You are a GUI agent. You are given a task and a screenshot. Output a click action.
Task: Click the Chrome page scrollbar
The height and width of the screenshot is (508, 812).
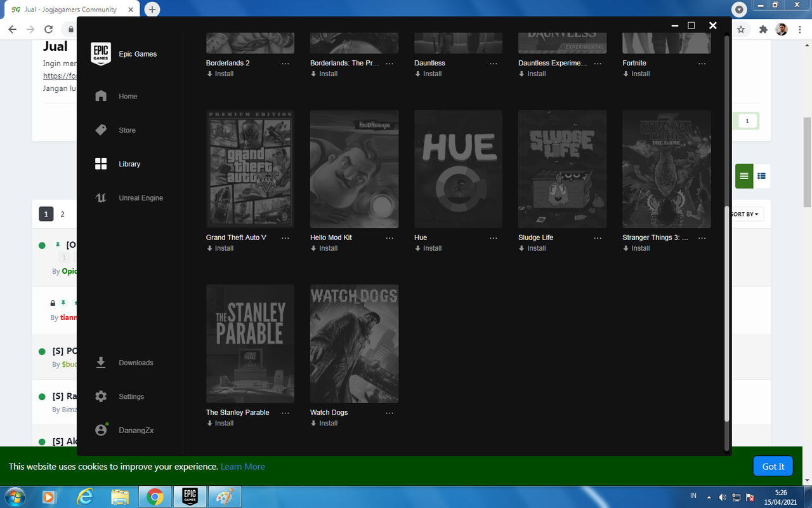tap(807, 162)
